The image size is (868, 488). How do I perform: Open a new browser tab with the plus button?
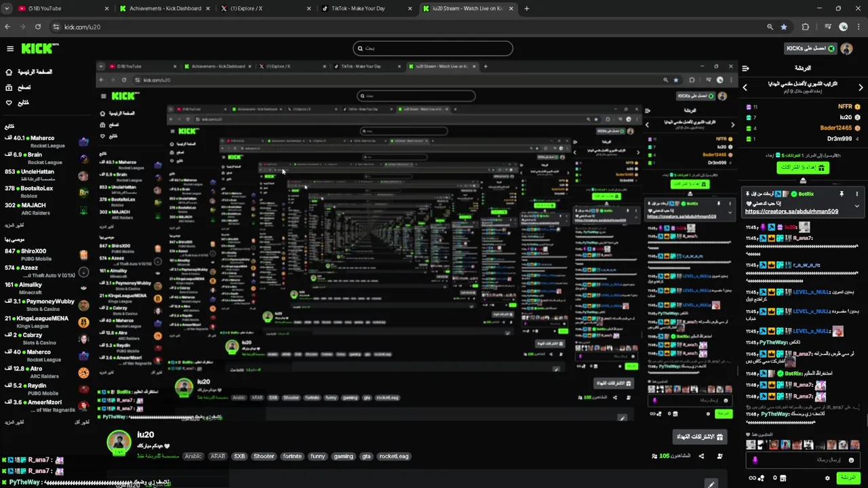coord(527,8)
